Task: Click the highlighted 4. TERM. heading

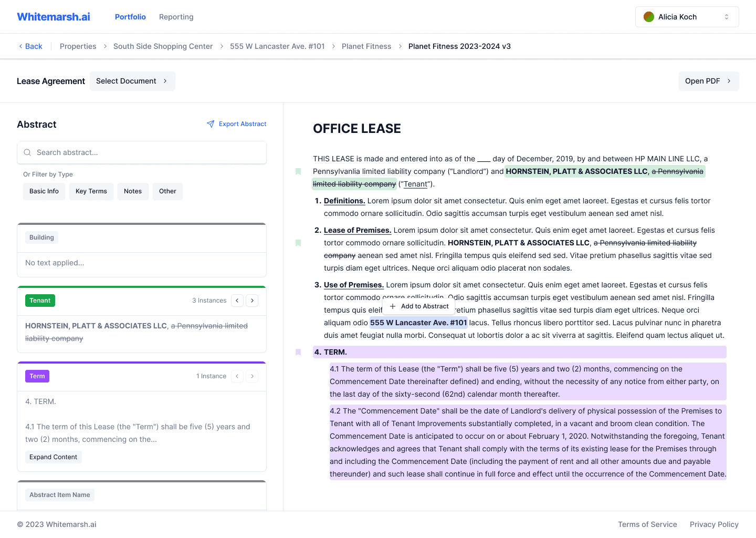Action: pos(520,352)
